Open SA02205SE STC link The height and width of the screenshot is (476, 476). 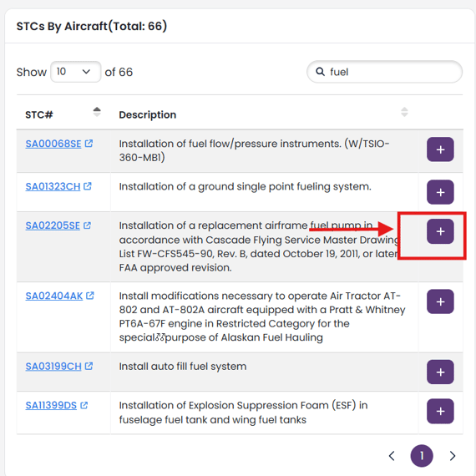(x=53, y=225)
